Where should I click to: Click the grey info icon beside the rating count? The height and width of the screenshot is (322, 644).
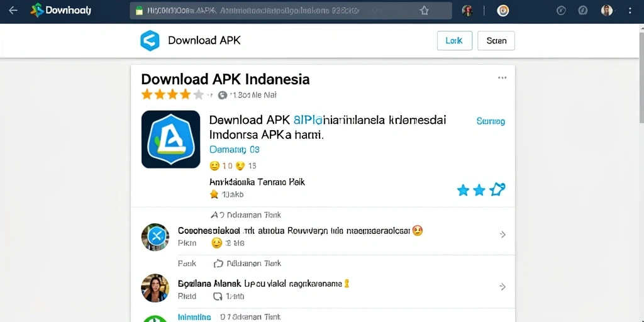click(x=222, y=96)
